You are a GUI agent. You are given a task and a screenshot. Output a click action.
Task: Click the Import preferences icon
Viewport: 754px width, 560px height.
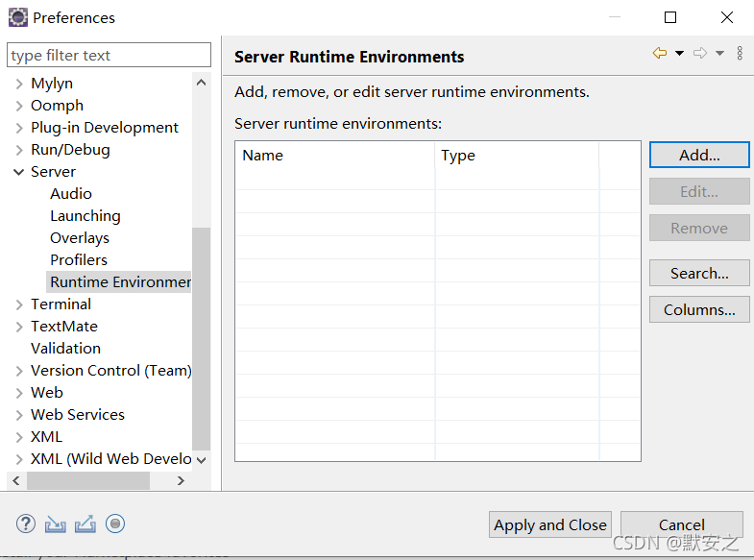(x=56, y=523)
